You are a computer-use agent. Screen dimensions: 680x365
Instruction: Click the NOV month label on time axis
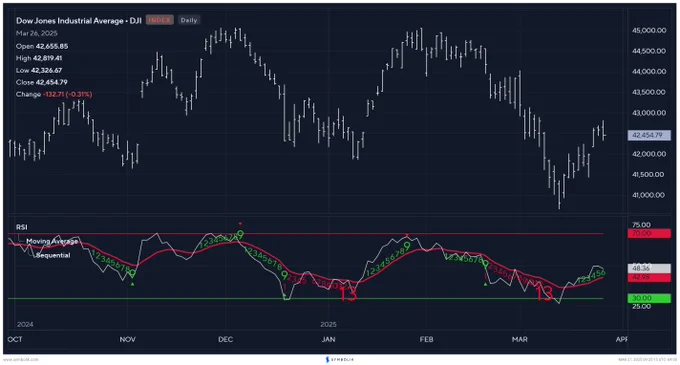pos(128,339)
